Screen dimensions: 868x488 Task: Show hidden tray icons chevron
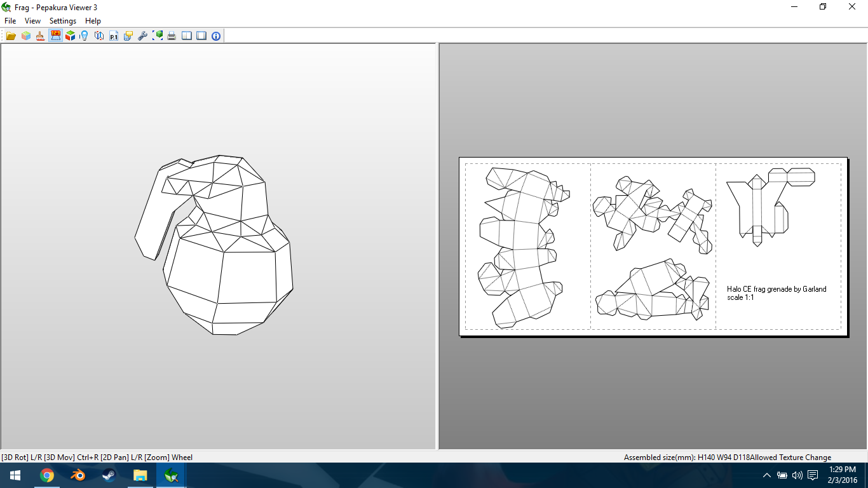tap(767, 475)
